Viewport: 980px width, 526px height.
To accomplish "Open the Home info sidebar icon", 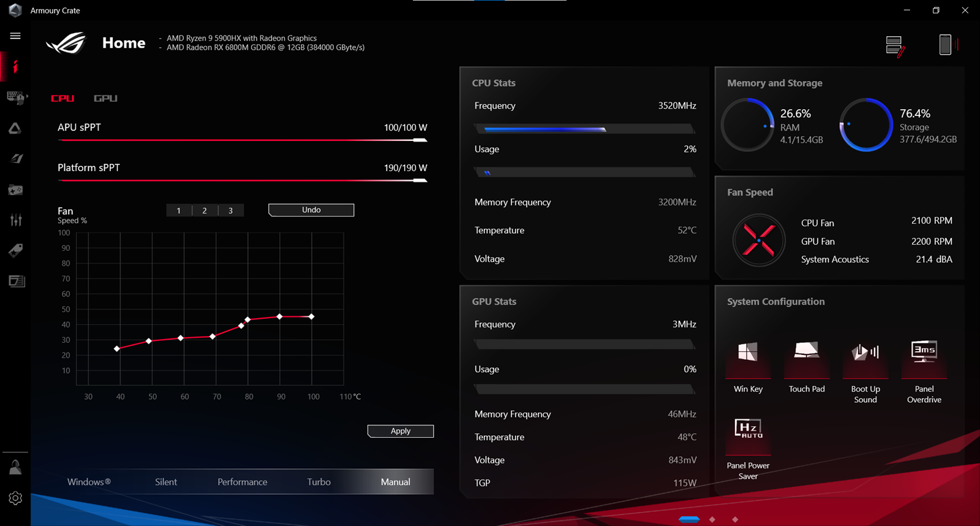I will [x=15, y=66].
